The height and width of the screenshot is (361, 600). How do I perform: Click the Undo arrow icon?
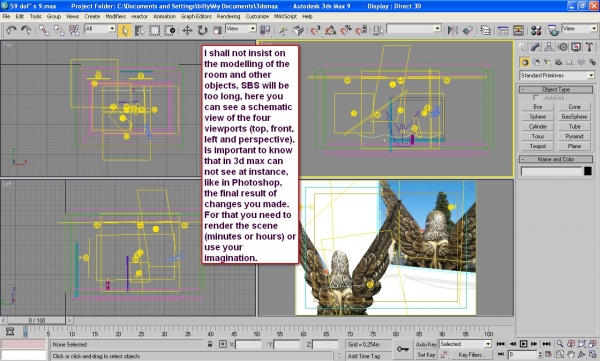click(x=11, y=30)
